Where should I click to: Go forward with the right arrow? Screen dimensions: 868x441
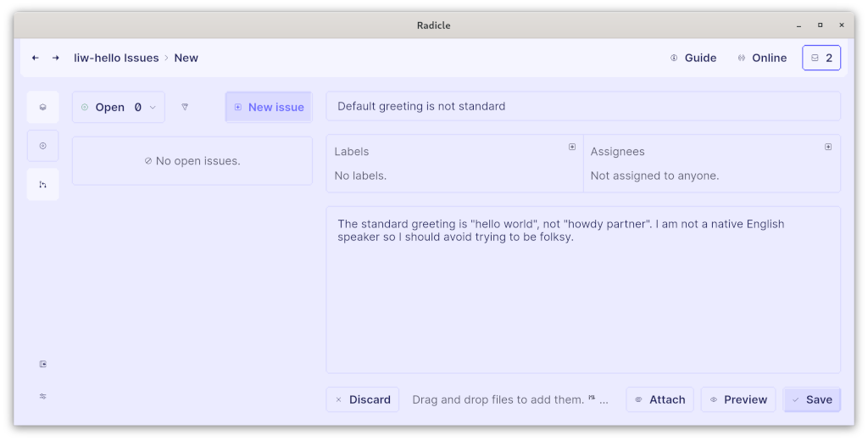point(56,58)
